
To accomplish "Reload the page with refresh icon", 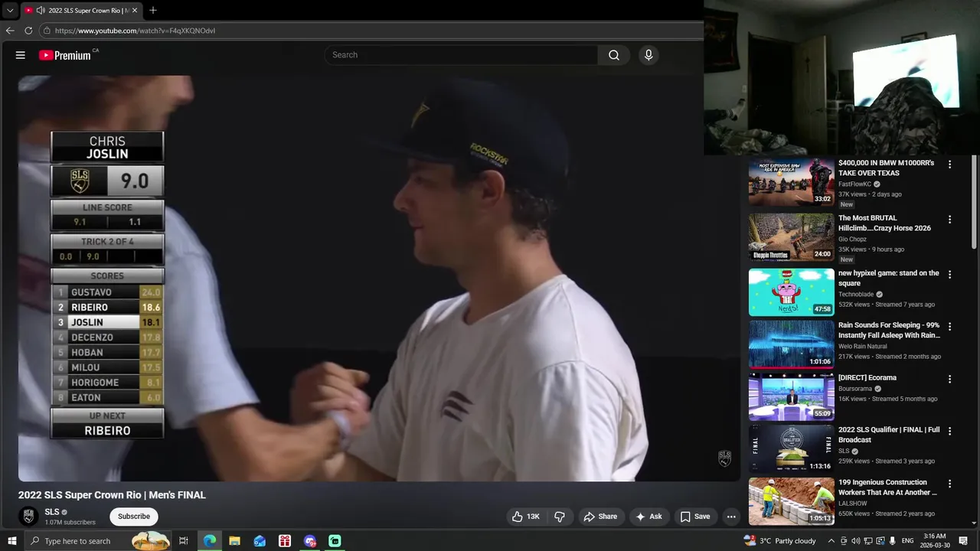I will [x=28, y=31].
